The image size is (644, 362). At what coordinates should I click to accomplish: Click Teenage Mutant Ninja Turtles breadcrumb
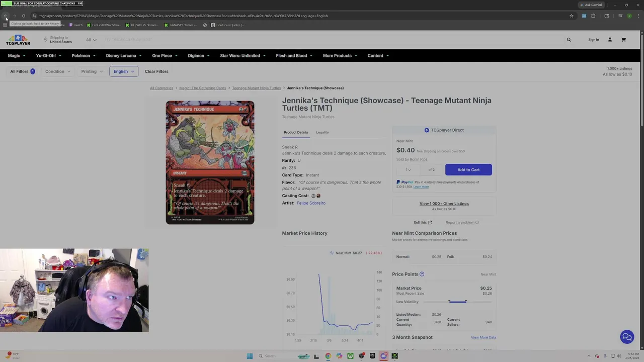click(257, 88)
